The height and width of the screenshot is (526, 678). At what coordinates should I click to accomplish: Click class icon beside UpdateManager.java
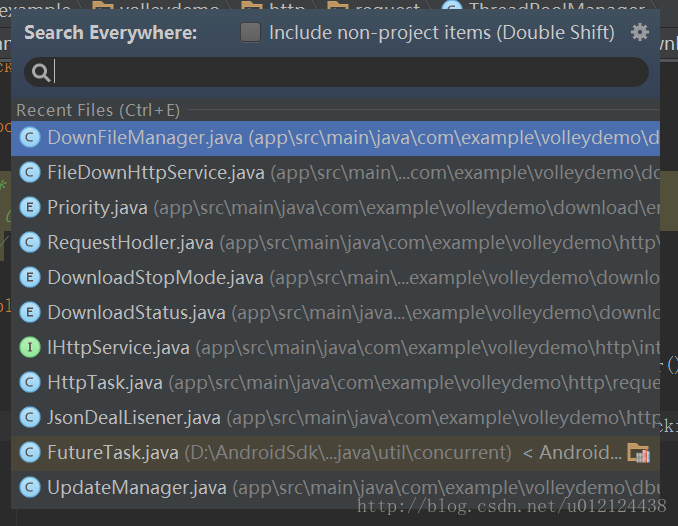coord(30,488)
